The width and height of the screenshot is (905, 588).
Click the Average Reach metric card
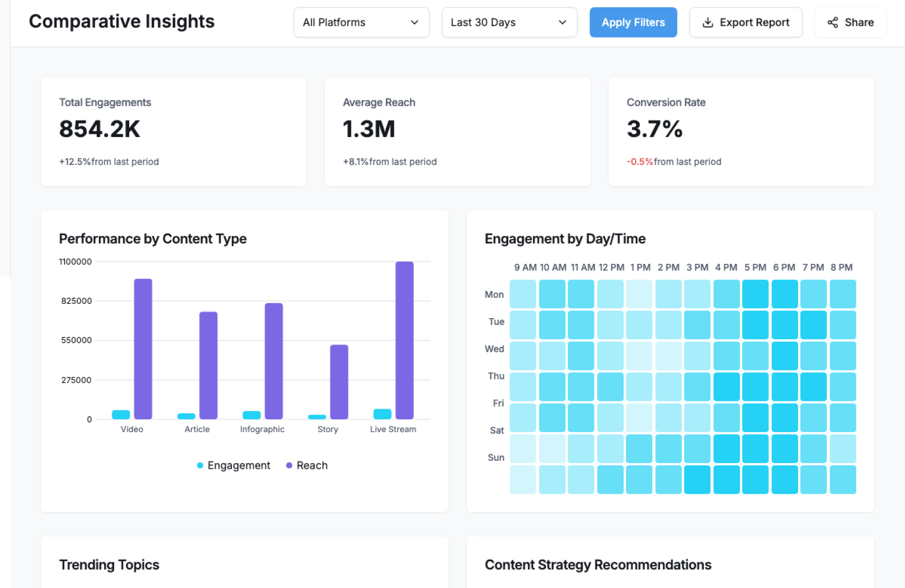tap(457, 132)
